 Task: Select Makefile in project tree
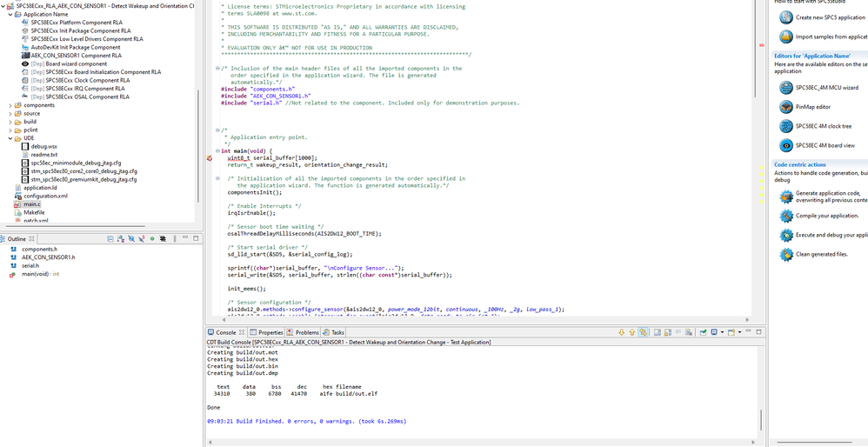[34, 212]
